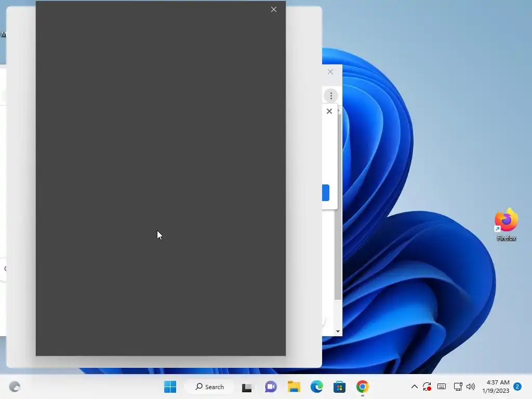Screen dimensions: 532x399
Task: Open the Windows Start menu
Action: pyautogui.click(x=170, y=387)
